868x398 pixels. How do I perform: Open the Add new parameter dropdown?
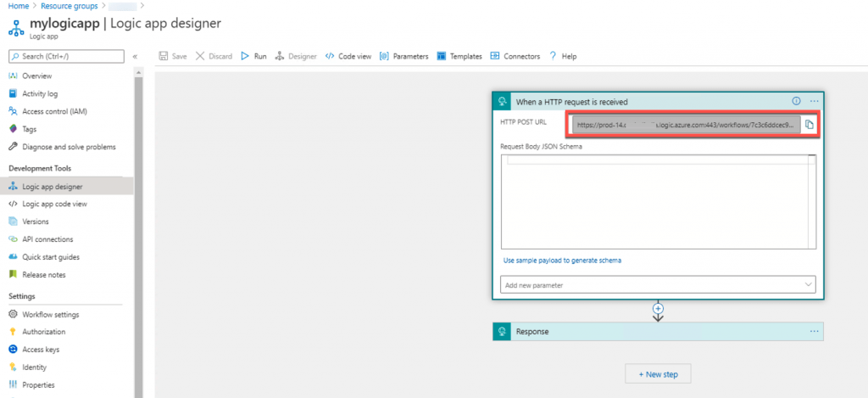click(658, 285)
